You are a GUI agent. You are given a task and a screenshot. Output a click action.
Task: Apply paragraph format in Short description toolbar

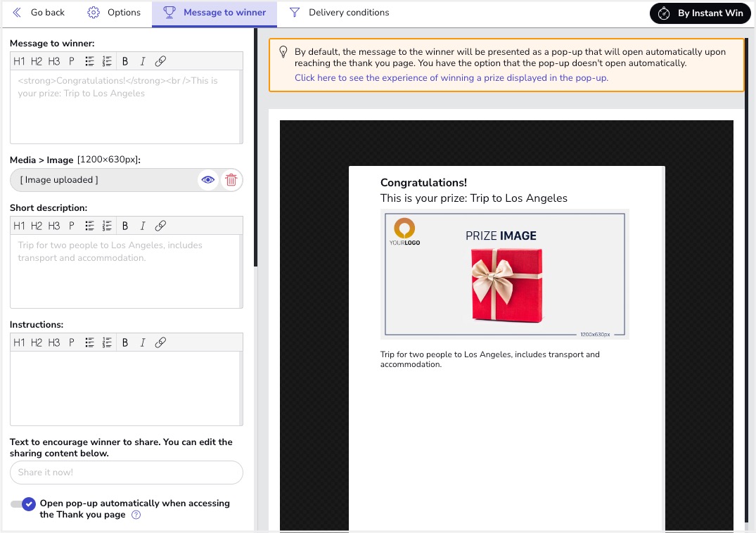point(72,226)
